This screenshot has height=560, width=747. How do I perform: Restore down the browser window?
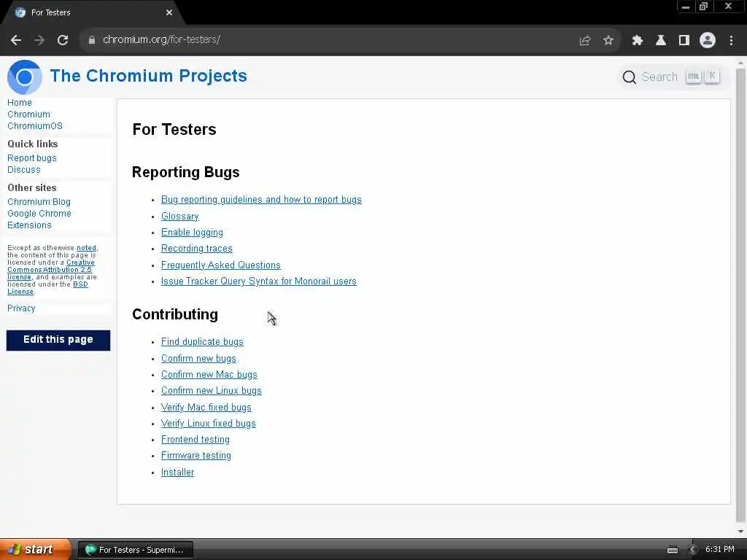click(704, 6)
